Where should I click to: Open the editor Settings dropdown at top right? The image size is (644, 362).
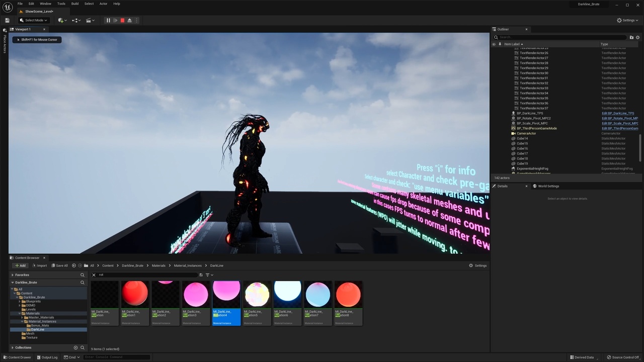click(628, 20)
